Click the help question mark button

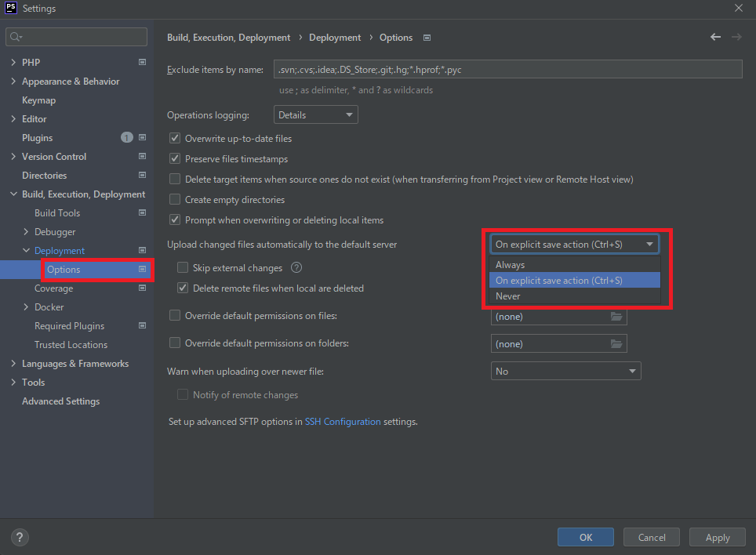[x=20, y=537]
